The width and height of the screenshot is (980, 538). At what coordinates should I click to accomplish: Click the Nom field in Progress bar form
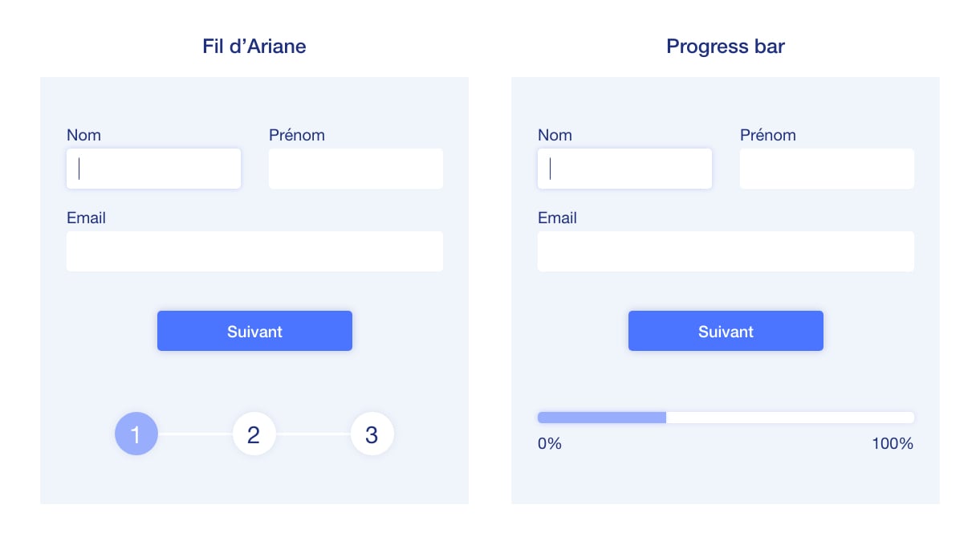point(624,169)
